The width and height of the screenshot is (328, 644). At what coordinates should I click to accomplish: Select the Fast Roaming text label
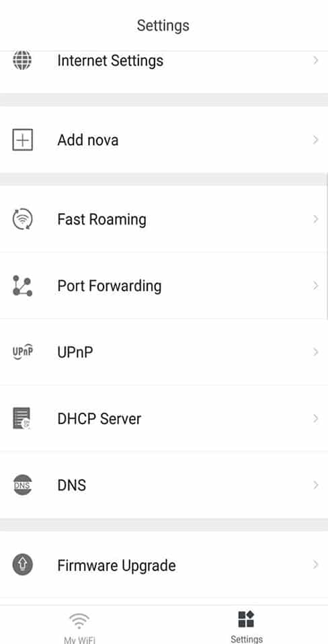101,220
